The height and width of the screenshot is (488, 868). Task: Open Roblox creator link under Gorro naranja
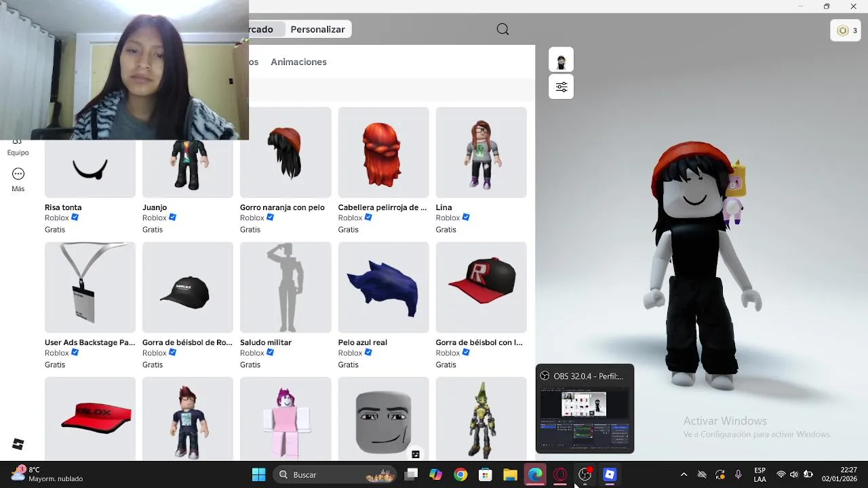pos(252,218)
